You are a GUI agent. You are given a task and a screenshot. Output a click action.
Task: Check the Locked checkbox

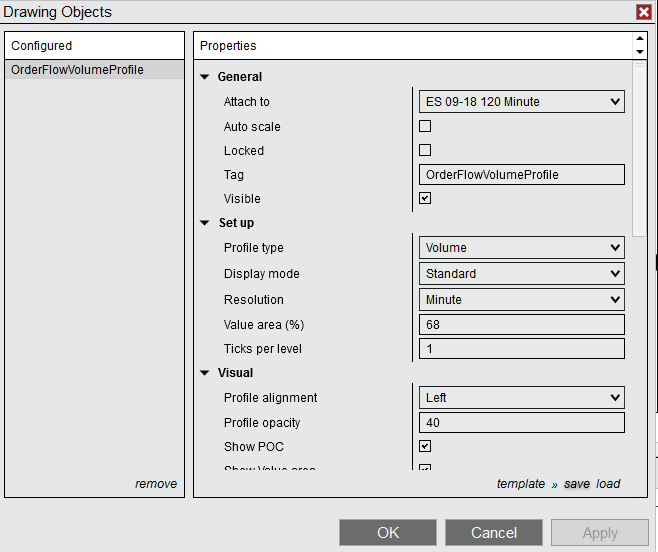point(425,151)
